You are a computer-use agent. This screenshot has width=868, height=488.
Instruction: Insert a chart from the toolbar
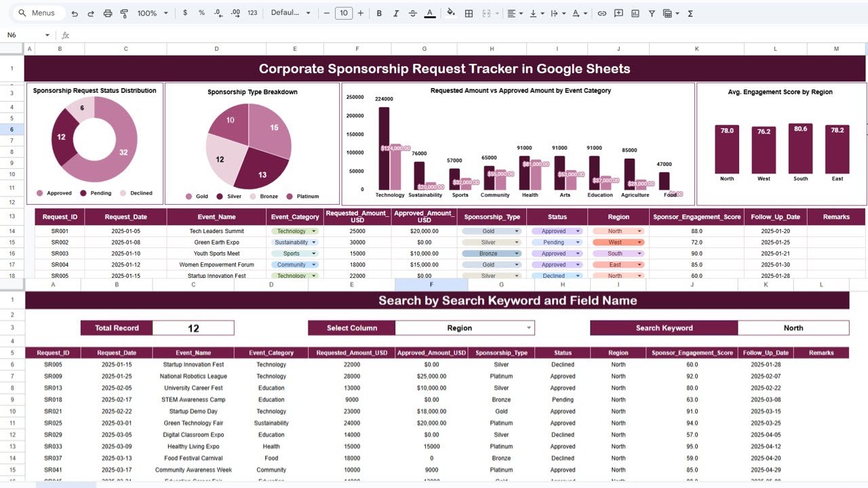coord(635,14)
